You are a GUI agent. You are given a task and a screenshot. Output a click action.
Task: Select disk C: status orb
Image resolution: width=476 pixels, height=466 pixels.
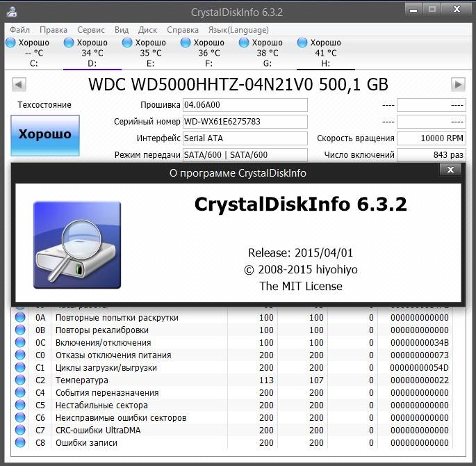tap(10, 42)
